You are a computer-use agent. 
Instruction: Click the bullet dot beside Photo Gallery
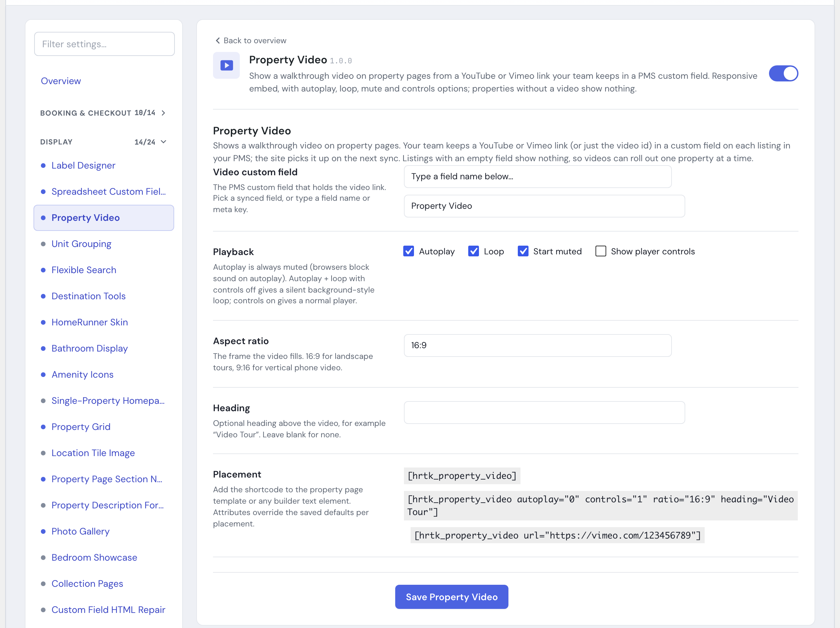click(43, 531)
